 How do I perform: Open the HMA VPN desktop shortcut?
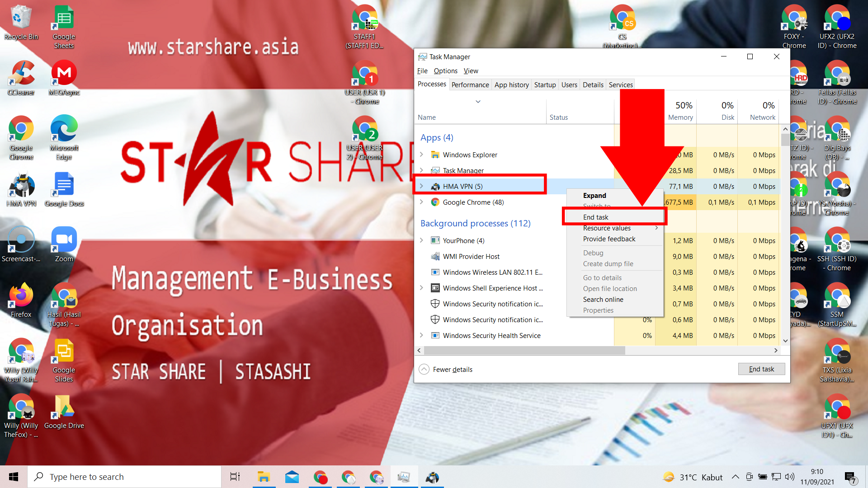pyautogui.click(x=21, y=189)
